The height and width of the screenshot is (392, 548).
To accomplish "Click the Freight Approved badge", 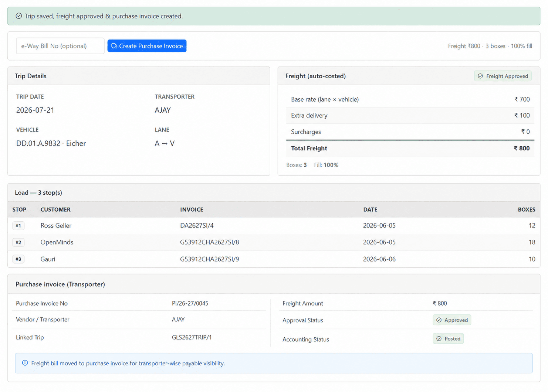I will pyautogui.click(x=503, y=76).
